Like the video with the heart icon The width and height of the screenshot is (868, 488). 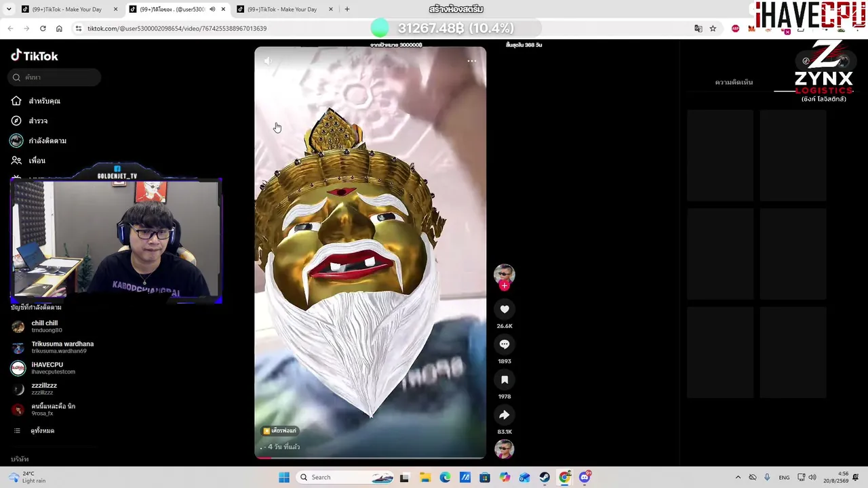click(x=505, y=309)
